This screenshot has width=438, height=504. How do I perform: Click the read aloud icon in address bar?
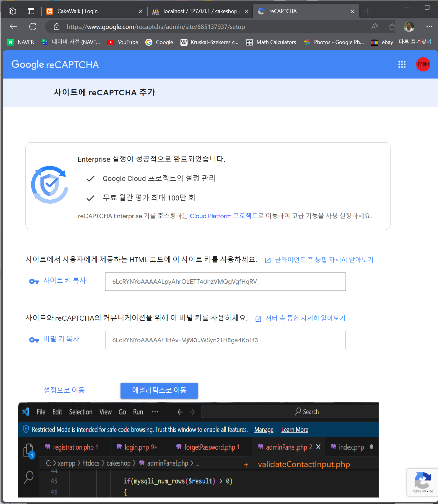tap(375, 27)
